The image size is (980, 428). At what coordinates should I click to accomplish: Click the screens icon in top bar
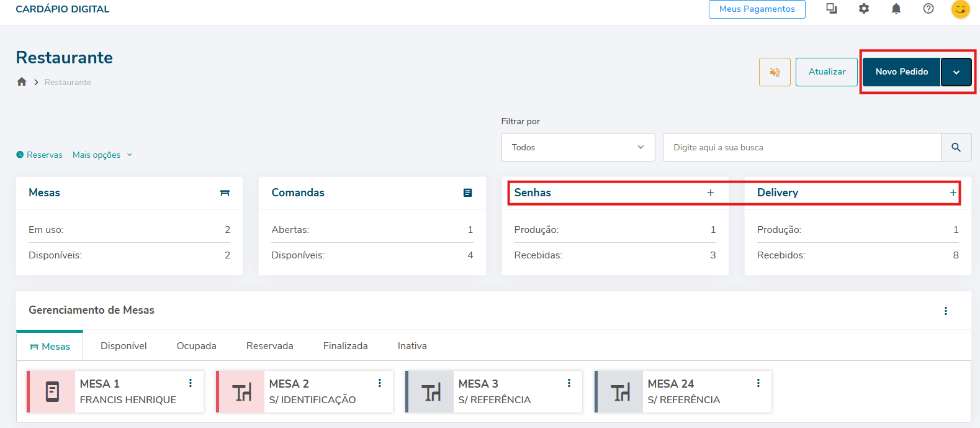point(831,9)
